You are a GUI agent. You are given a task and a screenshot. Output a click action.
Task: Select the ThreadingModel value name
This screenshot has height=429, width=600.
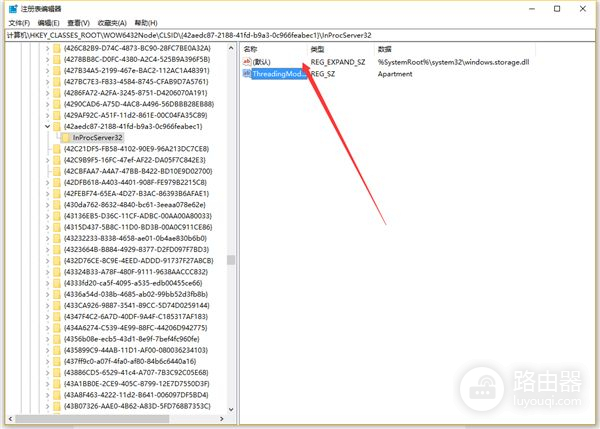(x=279, y=74)
